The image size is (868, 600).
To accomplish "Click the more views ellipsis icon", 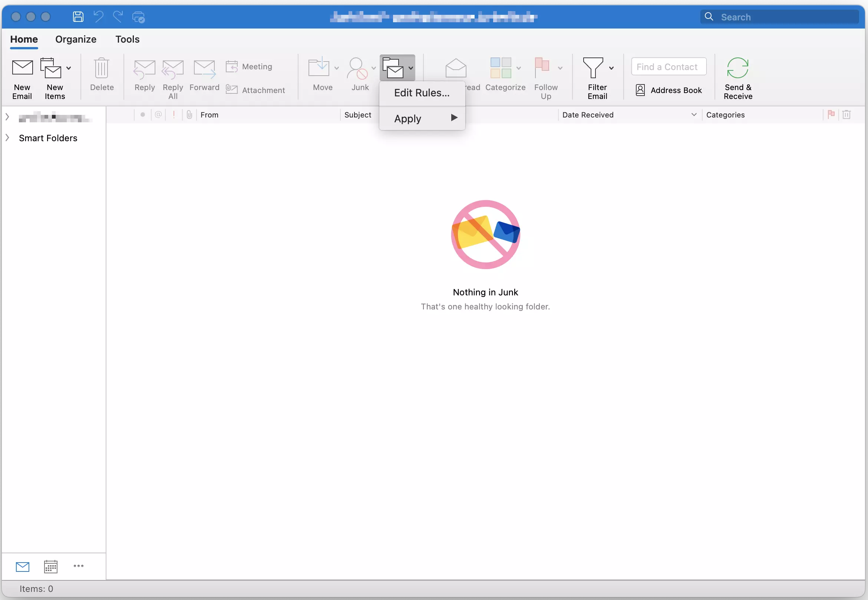I will [79, 566].
